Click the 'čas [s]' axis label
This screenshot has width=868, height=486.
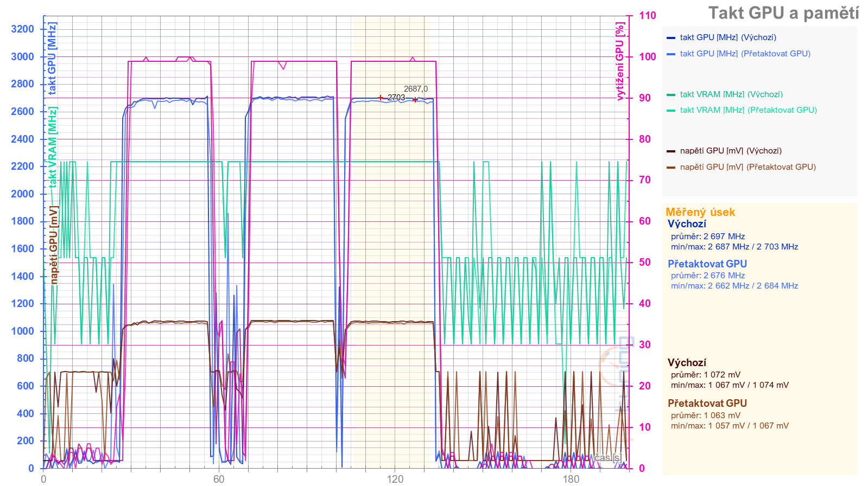coord(607,458)
